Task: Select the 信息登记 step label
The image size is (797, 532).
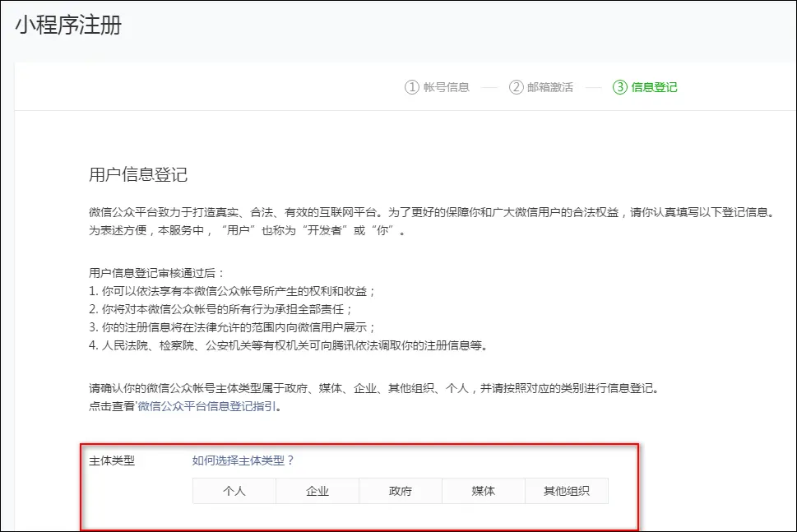Action: [654, 87]
